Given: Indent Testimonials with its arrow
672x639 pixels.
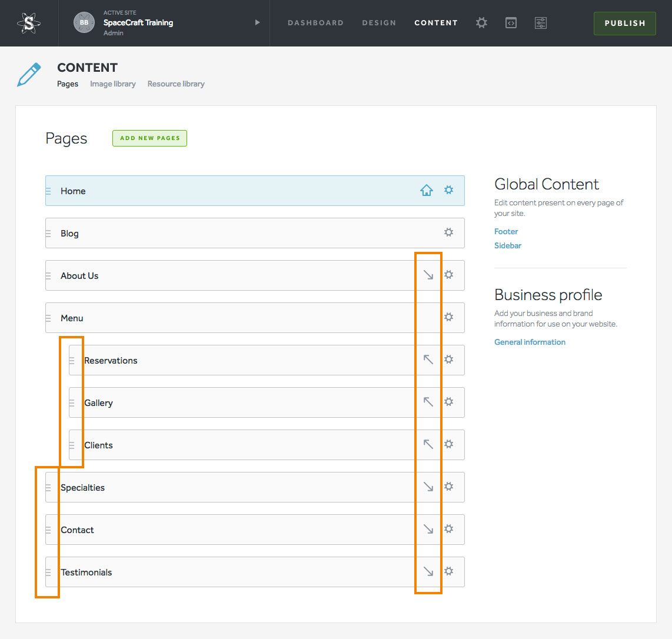Looking at the screenshot, I should coord(428,571).
